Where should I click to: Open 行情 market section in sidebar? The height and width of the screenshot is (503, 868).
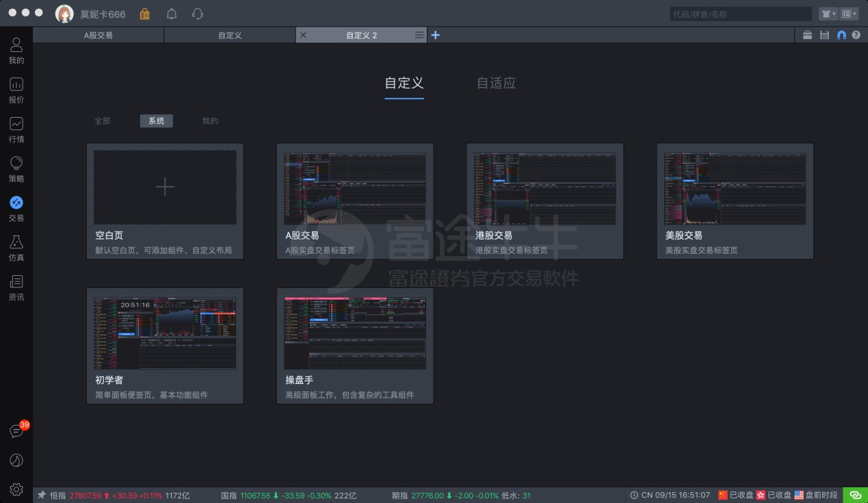point(16,129)
